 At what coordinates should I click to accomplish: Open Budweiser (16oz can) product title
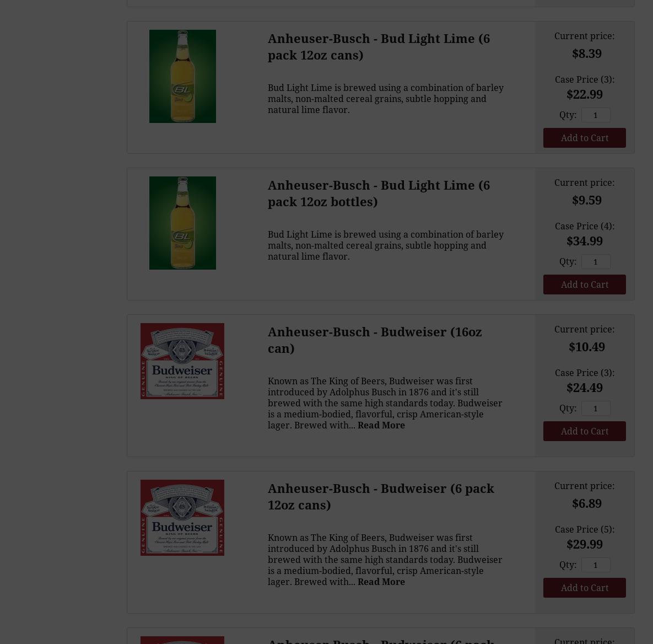[374, 340]
